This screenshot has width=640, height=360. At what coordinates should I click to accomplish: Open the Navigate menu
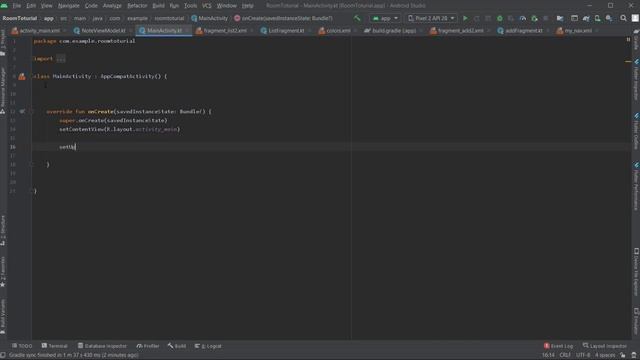tap(69, 6)
